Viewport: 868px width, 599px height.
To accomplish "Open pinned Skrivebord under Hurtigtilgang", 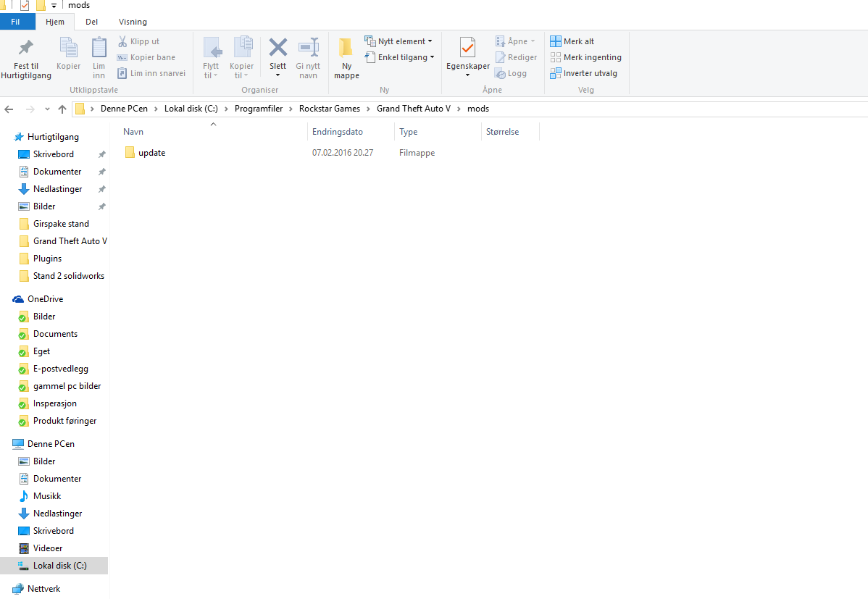I will pyautogui.click(x=53, y=154).
